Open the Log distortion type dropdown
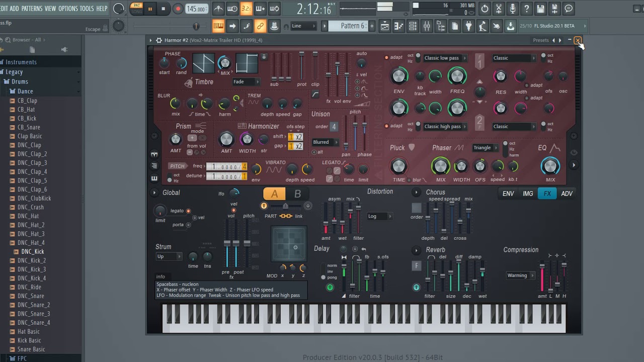This screenshot has width=644, height=362. [380, 216]
